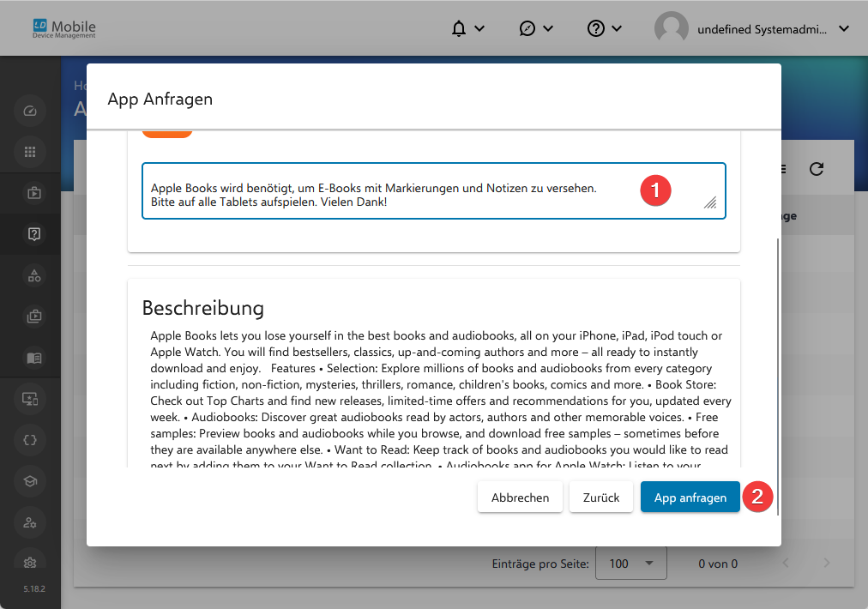Click the Mobile Device Management logo

pos(63,29)
